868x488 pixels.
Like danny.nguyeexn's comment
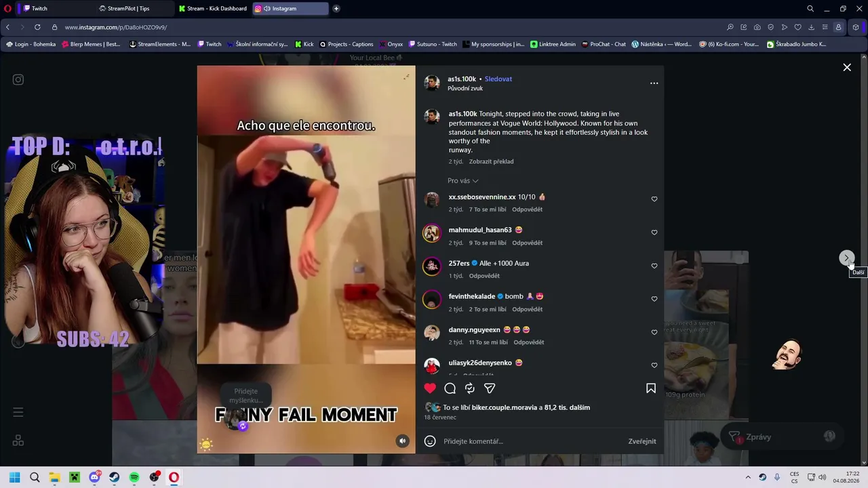point(654,332)
